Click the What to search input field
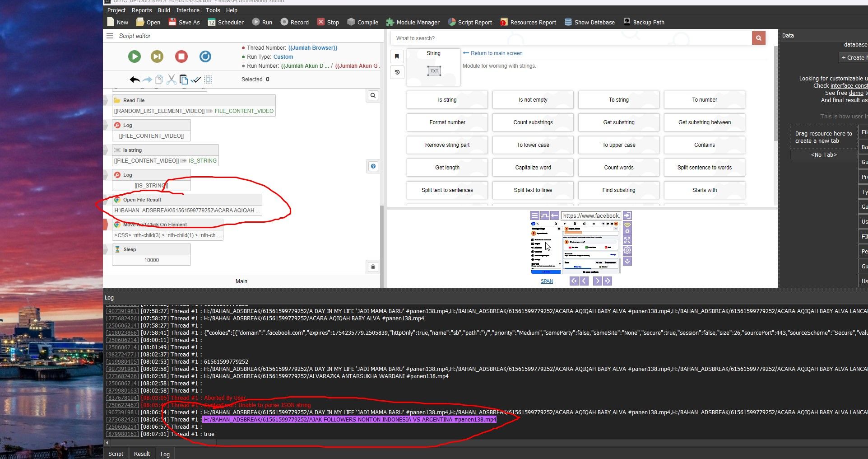 click(571, 38)
